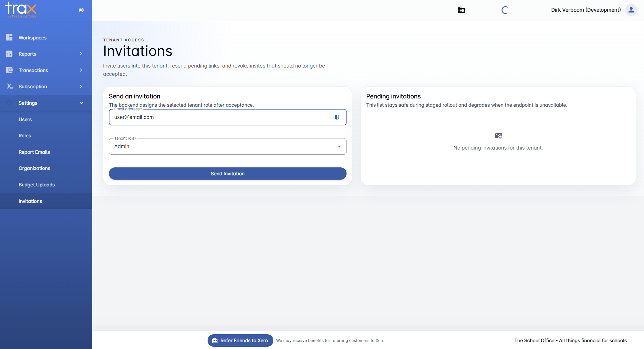The width and height of the screenshot is (644, 349).
Task: Click the Reports chart icon
Action: point(9,54)
